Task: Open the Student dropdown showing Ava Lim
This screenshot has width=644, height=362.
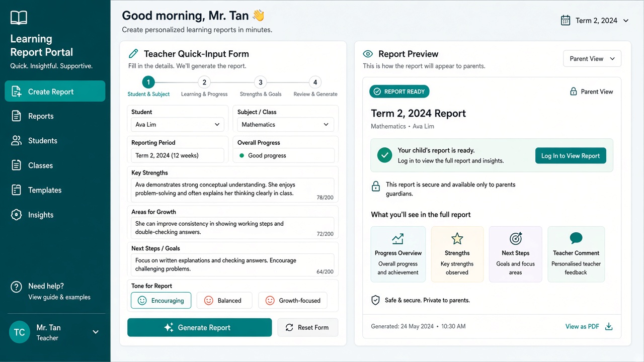Action: pos(178,125)
